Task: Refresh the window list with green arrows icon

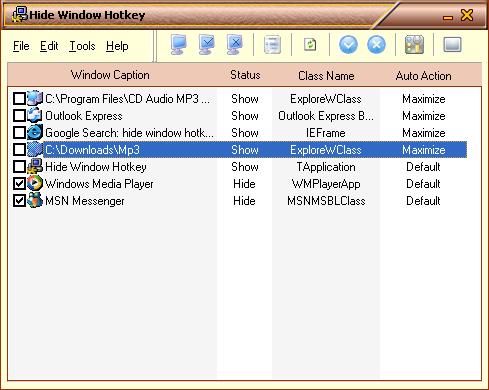Action: click(x=310, y=45)
